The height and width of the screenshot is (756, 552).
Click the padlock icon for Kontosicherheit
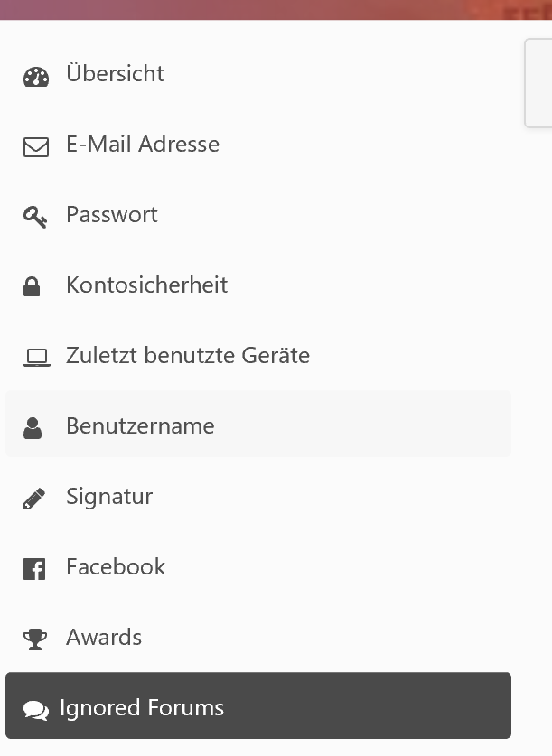click(x=33, y=287)
